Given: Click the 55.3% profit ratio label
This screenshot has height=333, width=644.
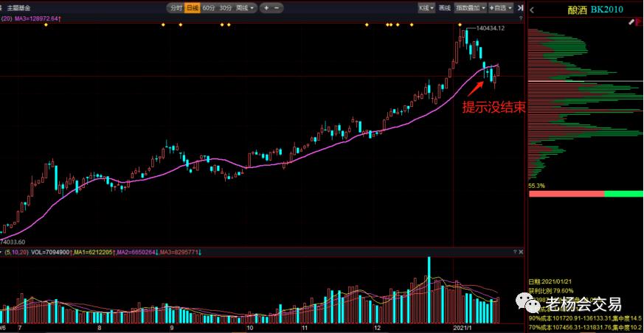Looking at the screenshot, I should pyautogui.click(x=537, y=186).
